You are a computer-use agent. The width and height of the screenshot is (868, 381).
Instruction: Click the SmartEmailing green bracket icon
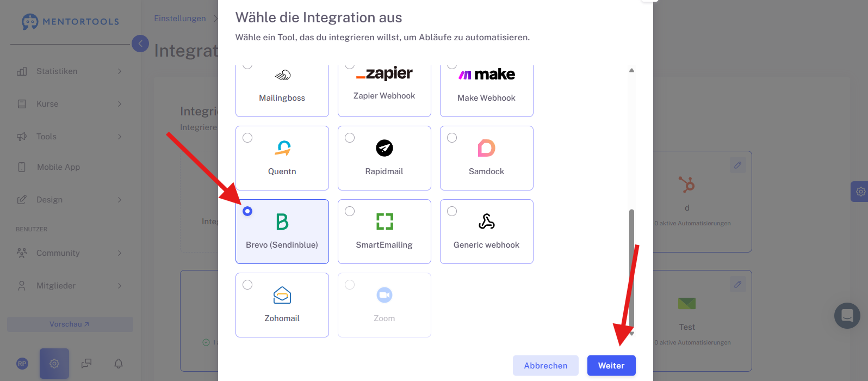tap(385, 222)
